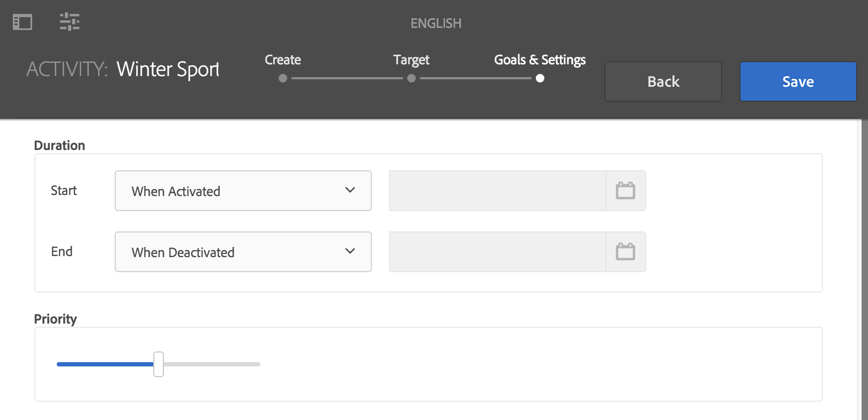Expand the End 'When Deactivated' dropdown
868x420 pixels.
click(x=243, y=252)
